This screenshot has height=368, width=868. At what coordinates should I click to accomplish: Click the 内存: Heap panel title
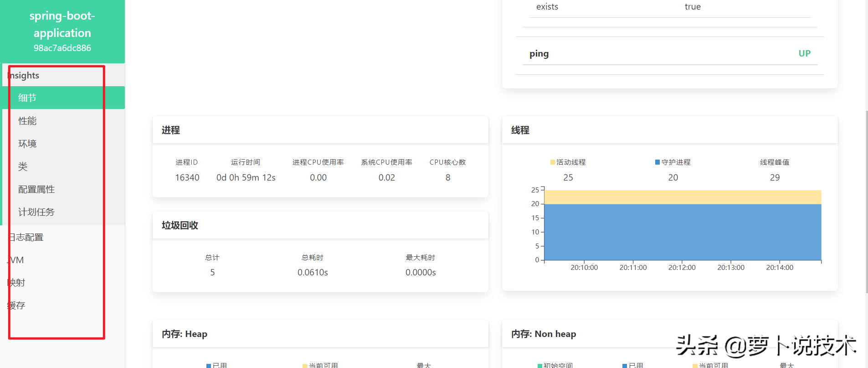(x=185, y=334)
